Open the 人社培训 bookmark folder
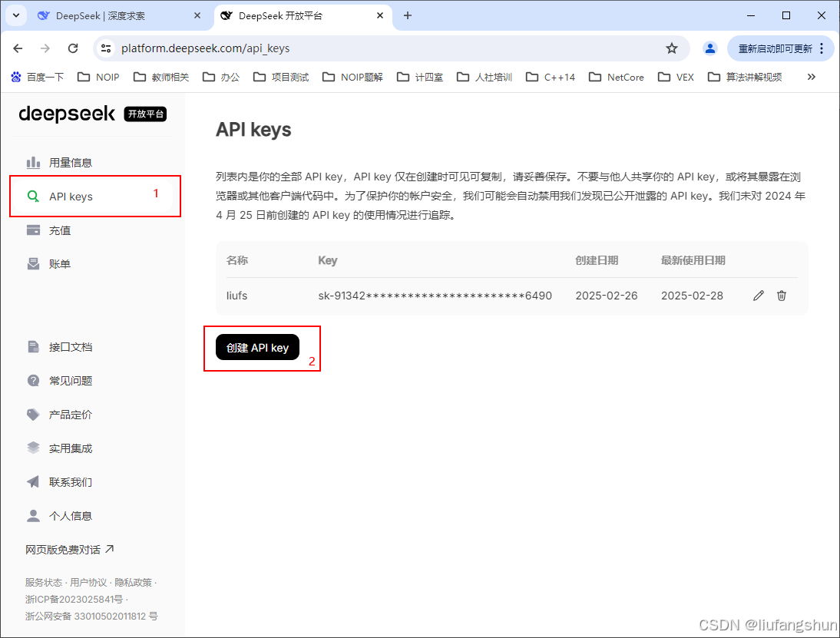This screenshot has height=638, width=840. (x=484, y=77)
